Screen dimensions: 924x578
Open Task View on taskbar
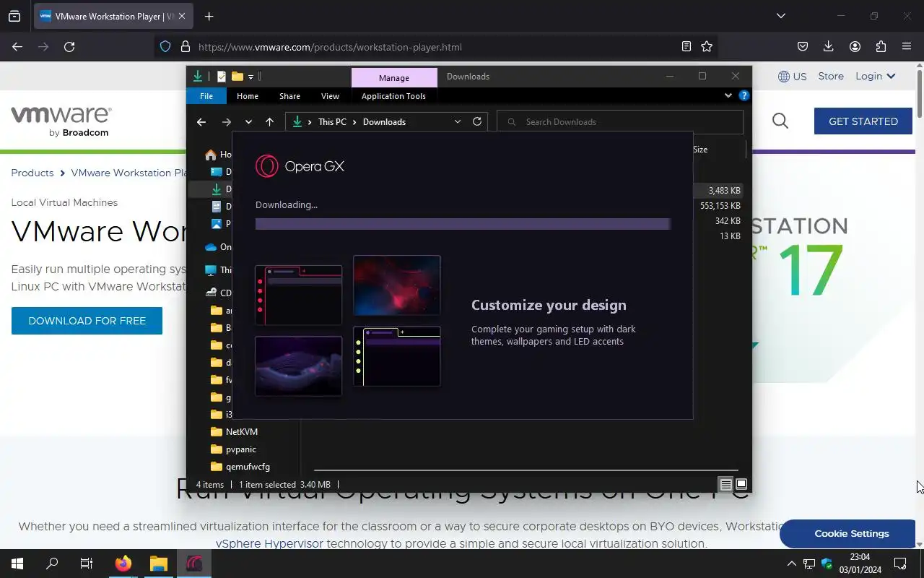tap(87, 564)
